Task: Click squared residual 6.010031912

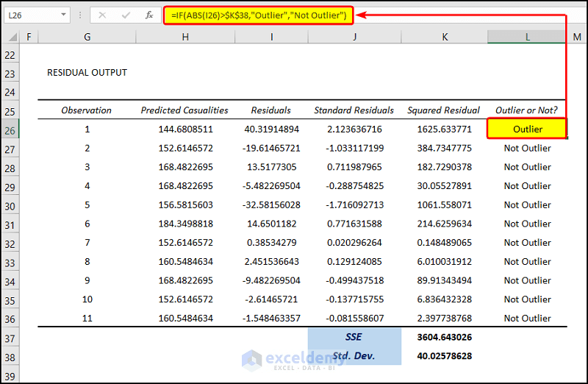Action: click(x=445, y=262)
